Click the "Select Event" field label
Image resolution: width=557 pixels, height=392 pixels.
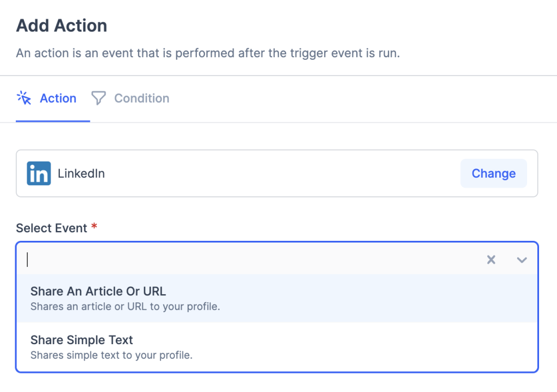click(x=52, y=228)
